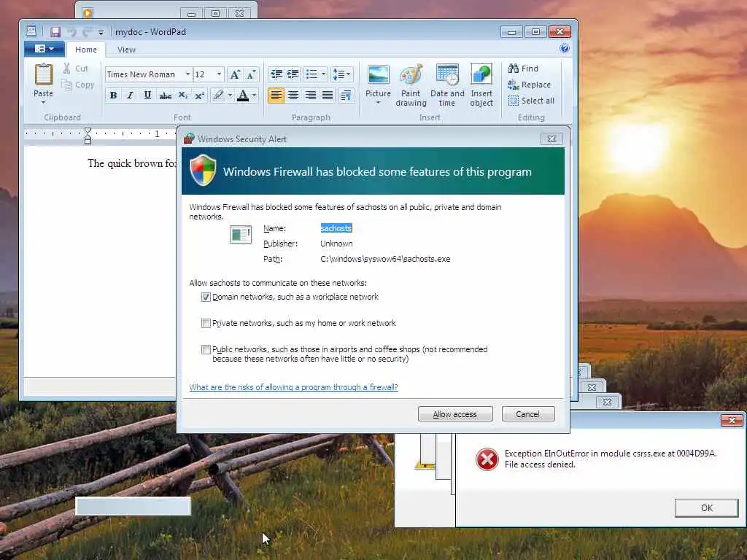Open the font color dropdown arrow
Screen dimensions: 747x560
pyautogui.click(x=255, y=96)
